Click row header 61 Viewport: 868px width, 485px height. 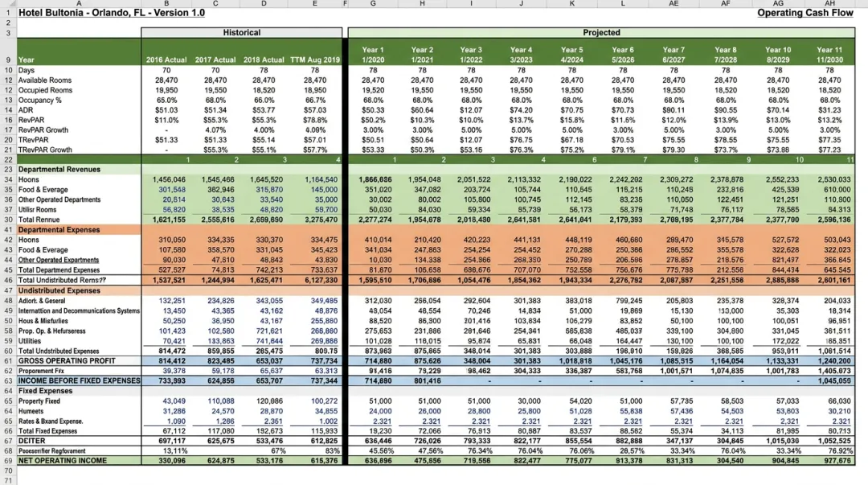8,361
